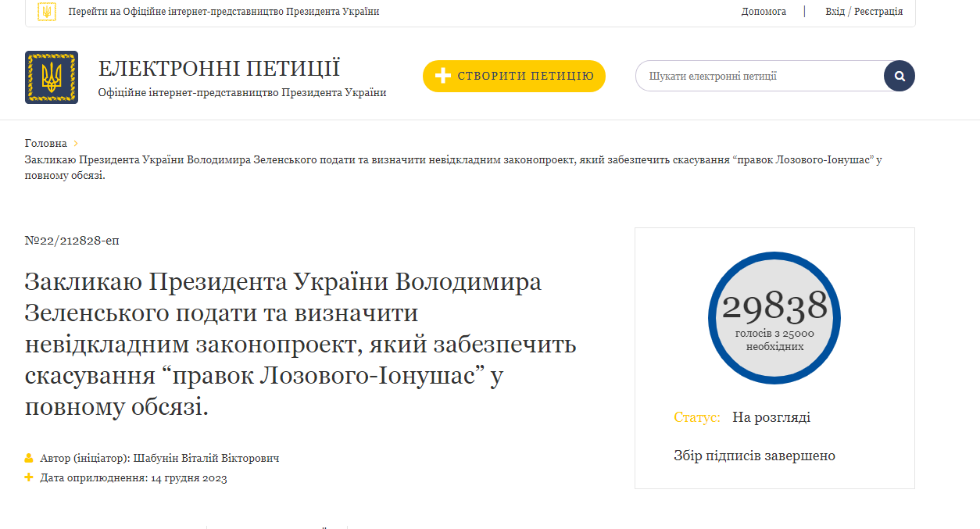Viewport: 980px width, 529px height.
Task: Click the На розгляді status text
Action: pos(771,417)
